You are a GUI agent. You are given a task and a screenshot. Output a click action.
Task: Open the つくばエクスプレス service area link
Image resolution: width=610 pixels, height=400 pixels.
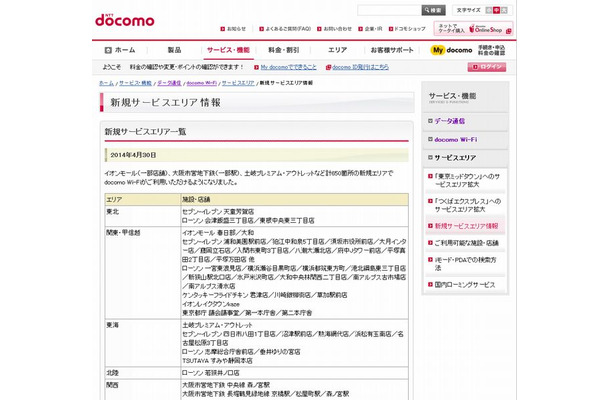pyautogui.click(x=468, y=205)
